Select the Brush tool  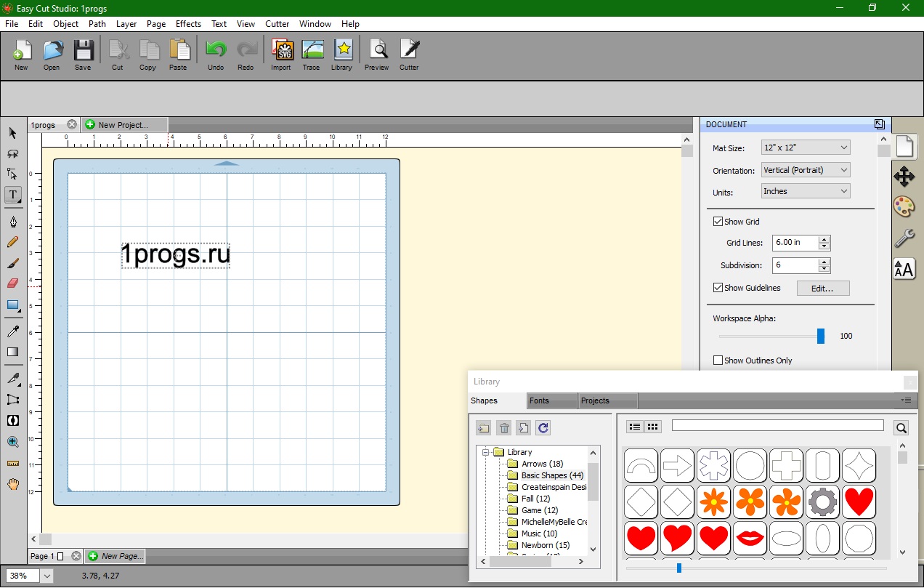pyautogui.click(x=12, y=263)
